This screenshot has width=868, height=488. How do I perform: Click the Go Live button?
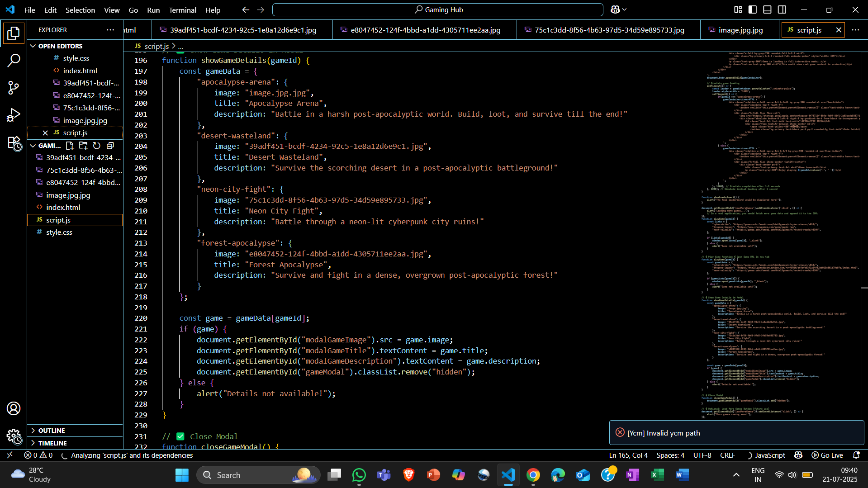coord(827,455)
